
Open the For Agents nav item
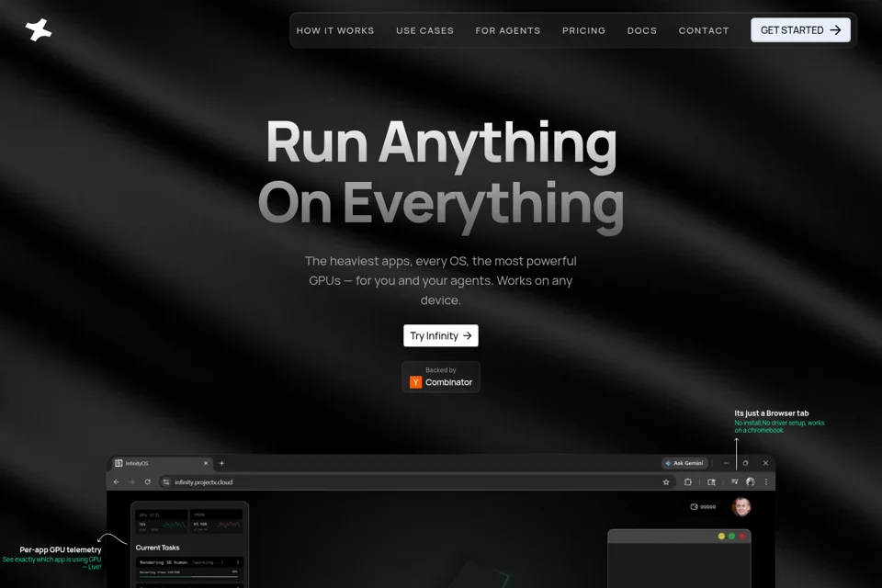point(507,30)
